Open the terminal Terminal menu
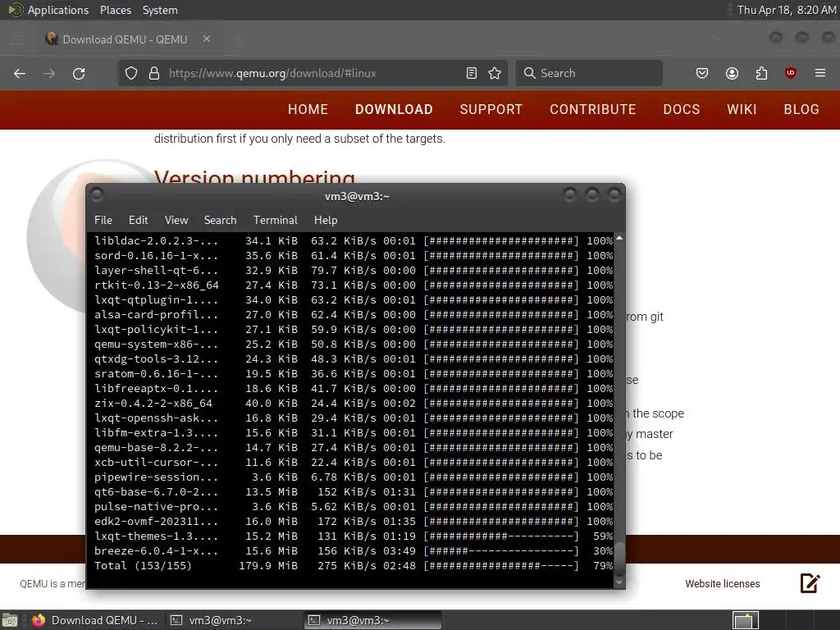 (x=276, y=220)
